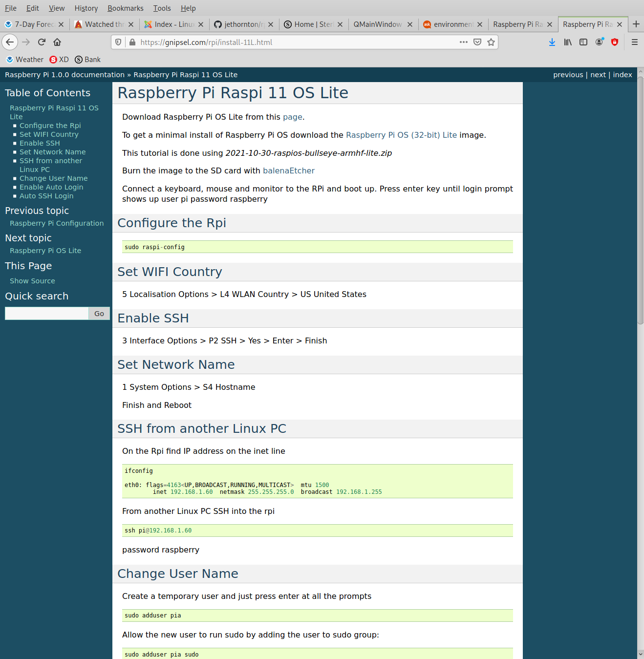Open the hamburger application menu

click(x=635, y=42)
